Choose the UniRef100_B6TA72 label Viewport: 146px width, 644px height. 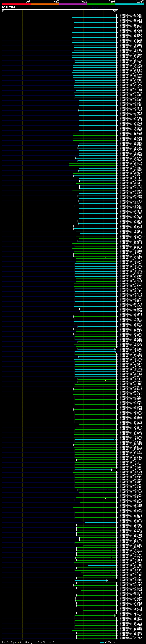pyautogui.click(x=131, y=72)
